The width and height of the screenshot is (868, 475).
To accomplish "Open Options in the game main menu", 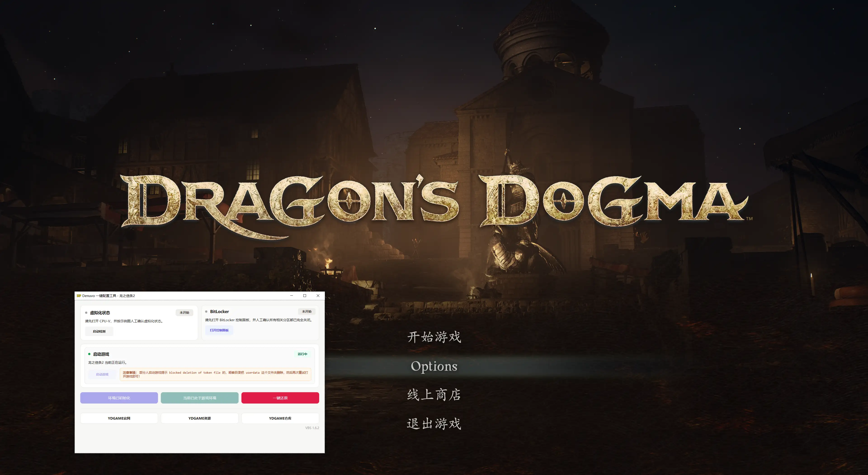I will click(x=434, y=366).
